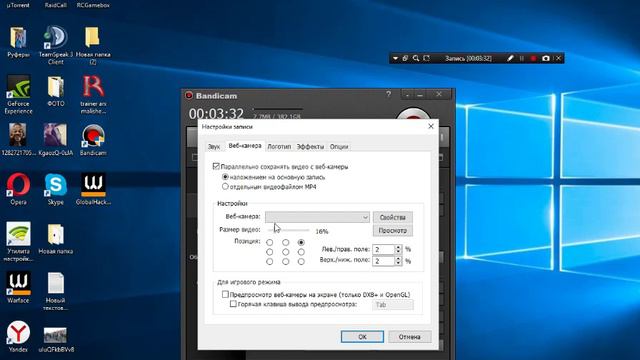
Task: Set webcam position to top-left radio
Action: (x=269, y=242)
